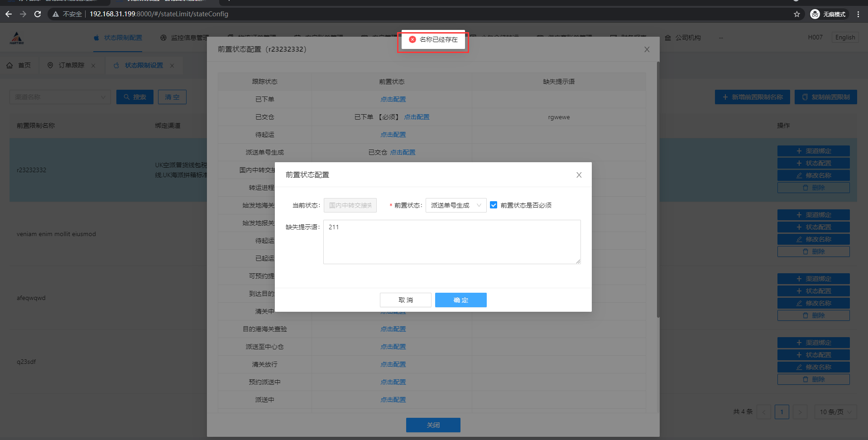The height and width of the screenshot is (440, 868).
Task: Open the 公司机构 menu item
Action: coord(683,38)
